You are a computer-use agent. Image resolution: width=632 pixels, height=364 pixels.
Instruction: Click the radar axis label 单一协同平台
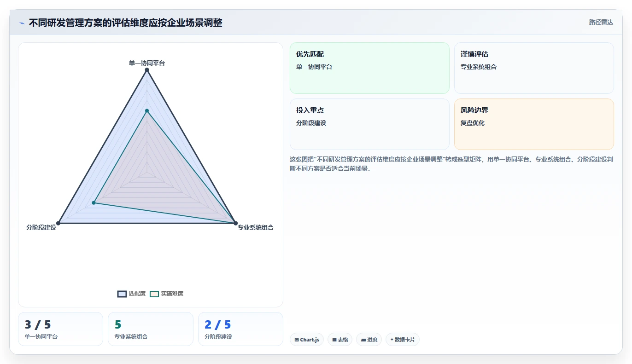(x=147, y=63)
